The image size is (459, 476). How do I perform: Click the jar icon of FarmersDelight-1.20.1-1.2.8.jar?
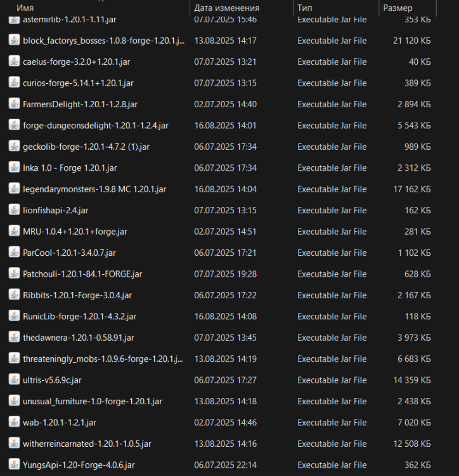point(14,103)
